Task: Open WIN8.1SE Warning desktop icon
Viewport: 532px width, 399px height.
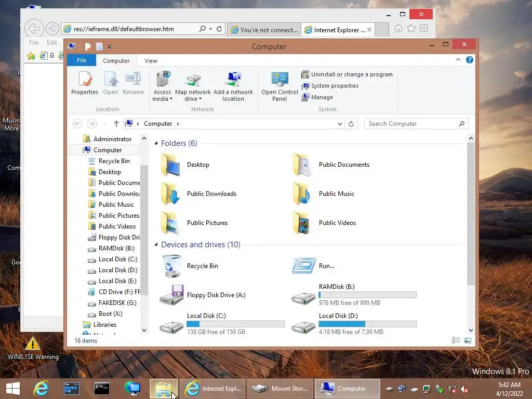Action: pos(33,348)
